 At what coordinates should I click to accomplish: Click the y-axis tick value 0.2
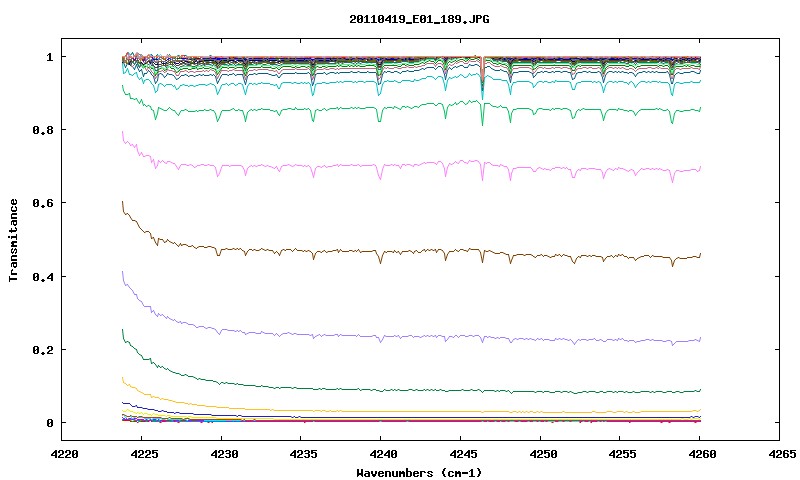pos(43,350)
